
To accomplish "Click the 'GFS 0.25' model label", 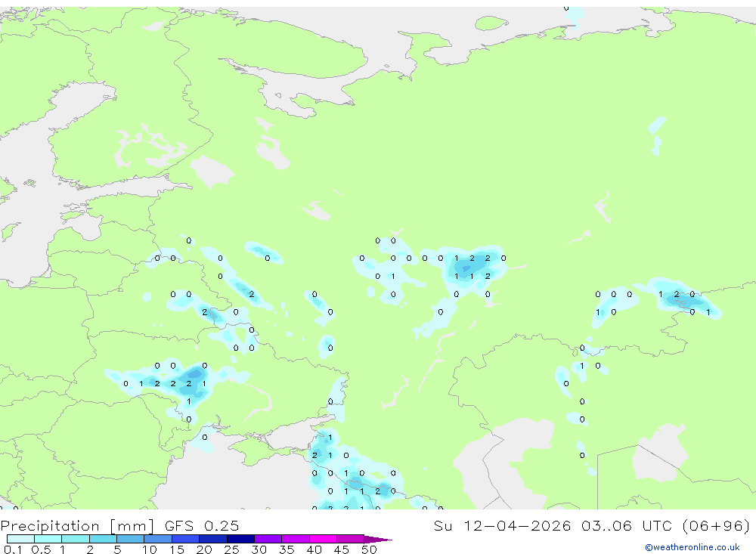I will coord(202,526).
